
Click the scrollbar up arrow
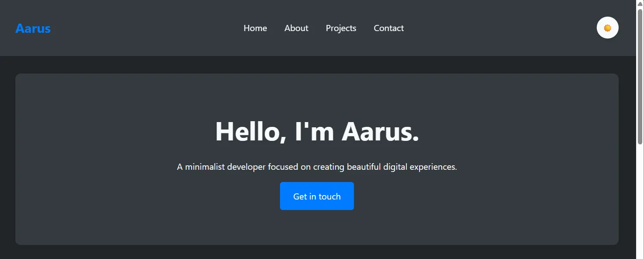pyautogui.click(x=640, y=3)
